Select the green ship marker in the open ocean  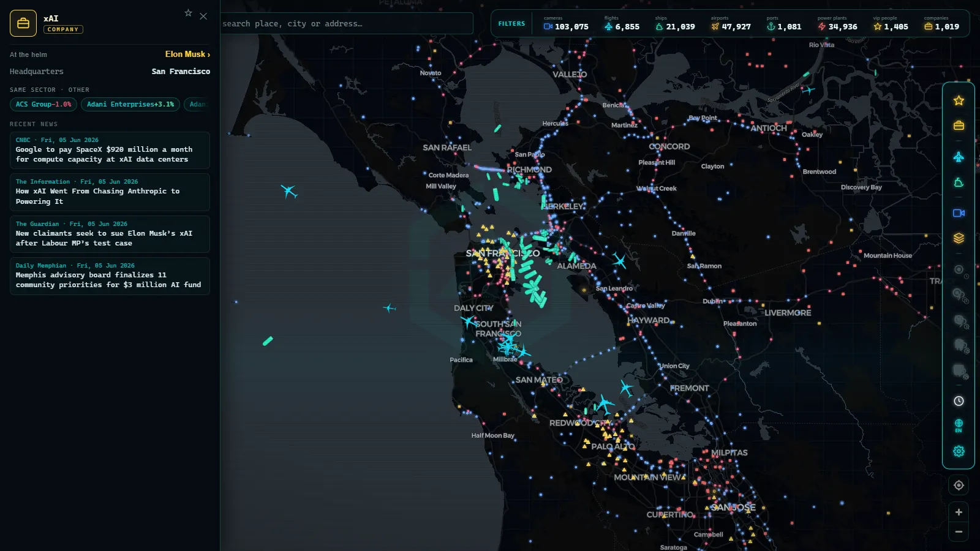(268, 341)
